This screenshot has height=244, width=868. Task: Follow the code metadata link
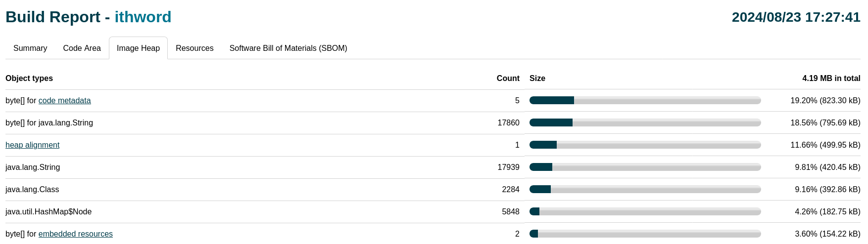pyautogui.click(x=65, y=101)
